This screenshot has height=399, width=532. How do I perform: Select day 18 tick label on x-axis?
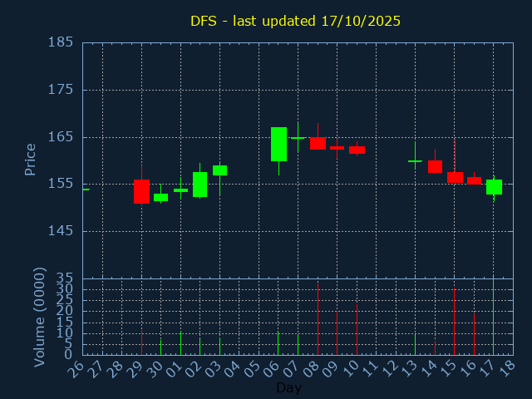click(509, 369)
